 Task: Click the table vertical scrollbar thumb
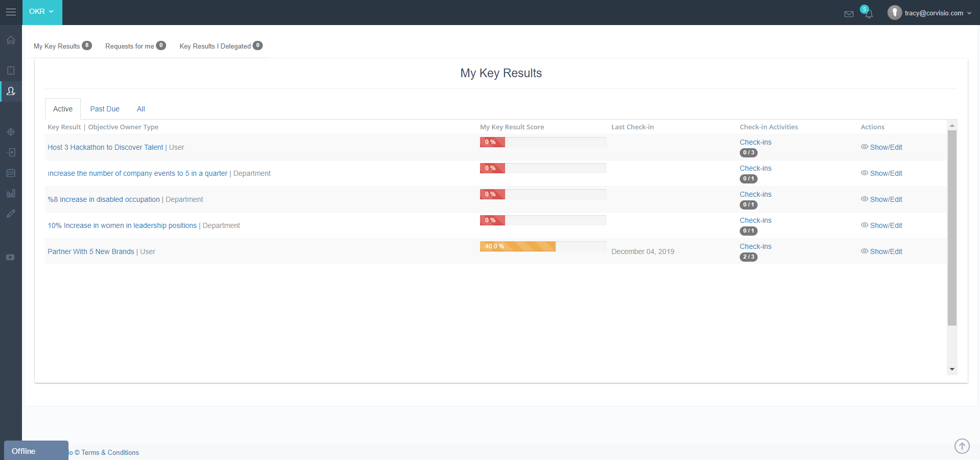952,228
